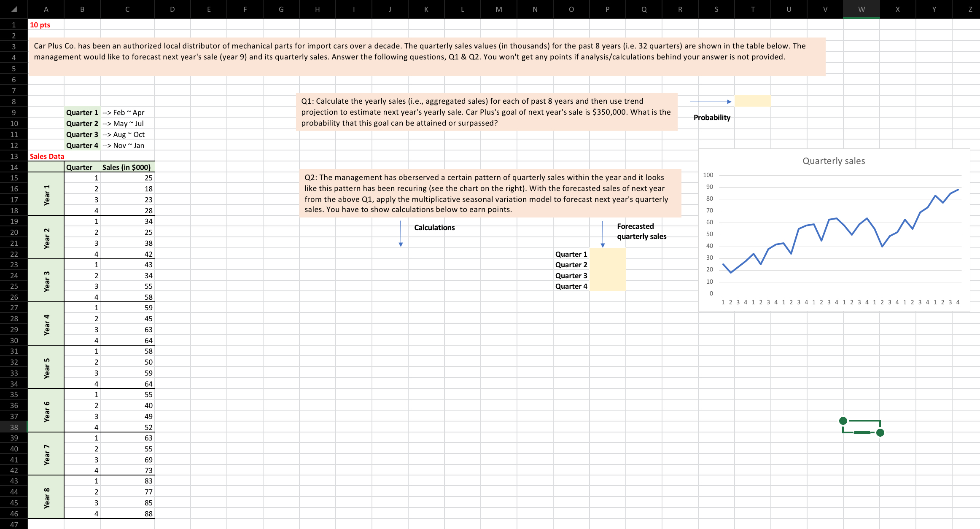Image resolution: width=980 pixels, height=529 pixels.
Task: Select the green connector shape near W38
Action: click(861, 421)
